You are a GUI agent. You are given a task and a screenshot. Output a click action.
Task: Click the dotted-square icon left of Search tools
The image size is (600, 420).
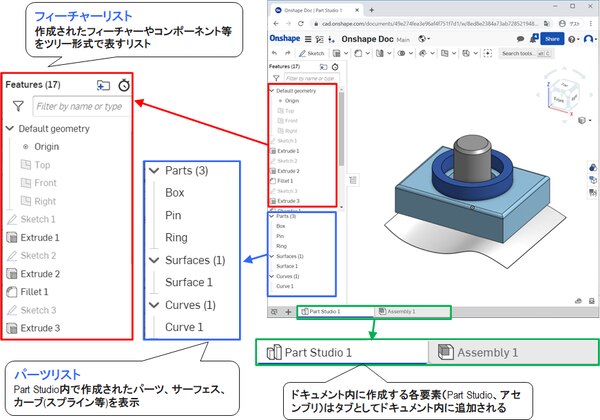(x=488, y=53)
